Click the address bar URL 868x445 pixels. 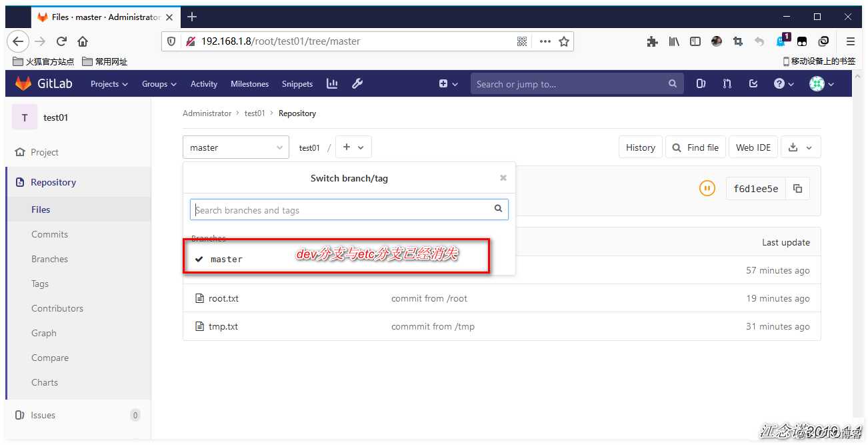(281, 41)
